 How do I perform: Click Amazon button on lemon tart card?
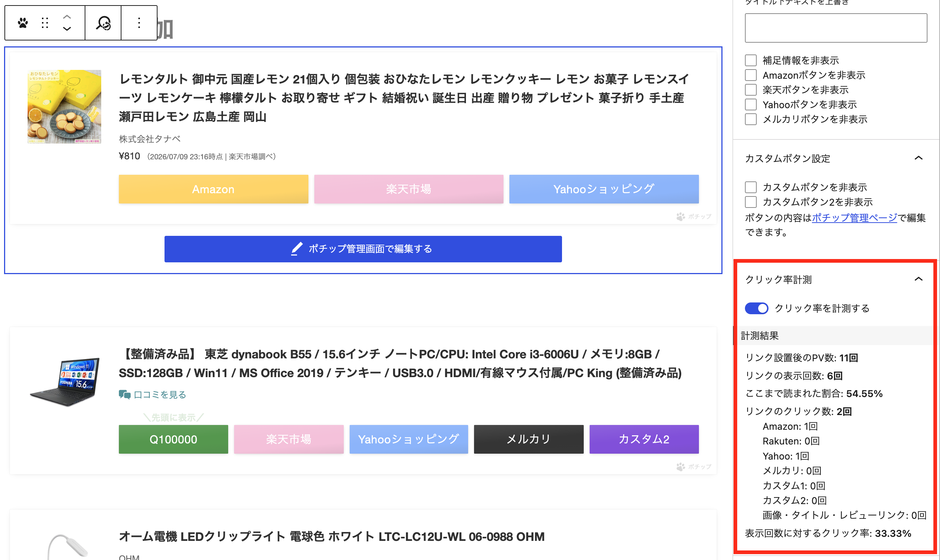click(x=213, y=189)
